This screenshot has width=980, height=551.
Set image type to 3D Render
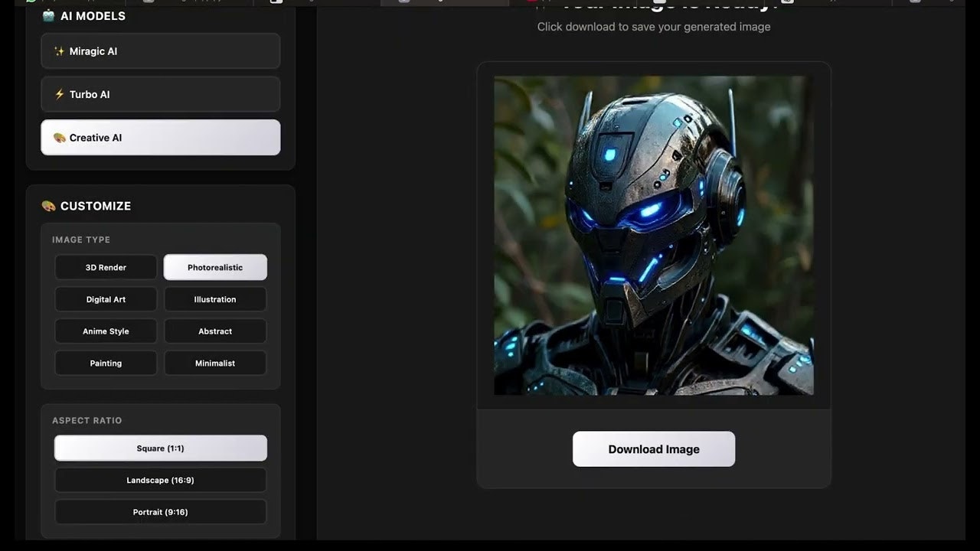coord(106,267)
